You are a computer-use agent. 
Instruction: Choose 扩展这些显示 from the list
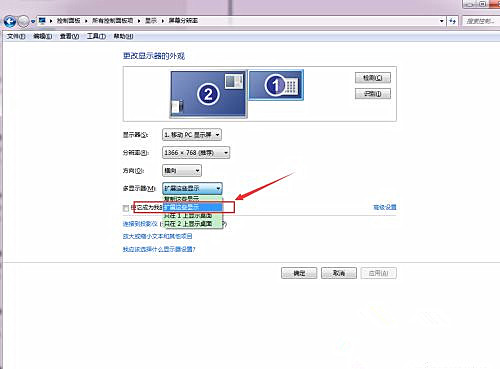coord(193,207)
